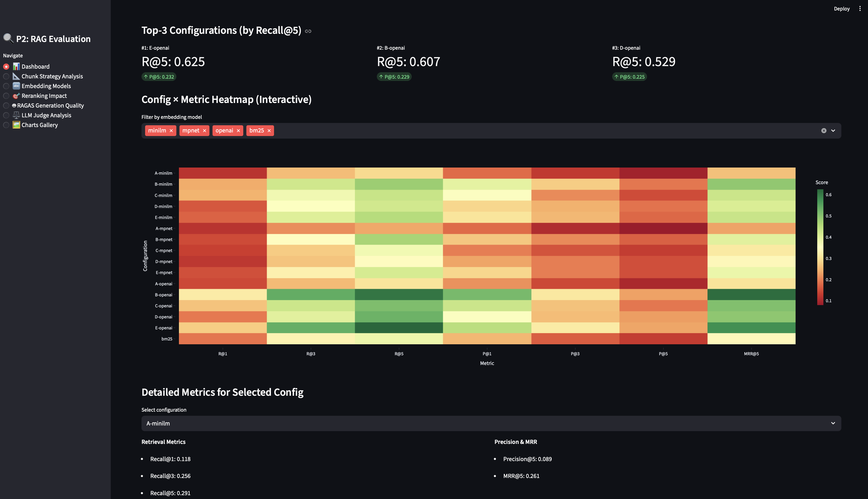Click the LLM Judge Analysis scales icon
The image size is (868, 499).
click(x=16, y=115)
